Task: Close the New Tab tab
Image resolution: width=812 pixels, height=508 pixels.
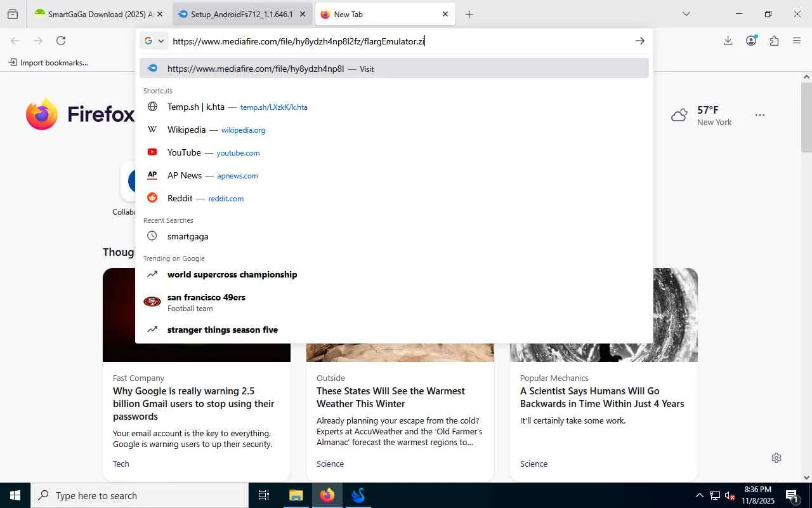Action: pyautogui.click(x=445, y=14)
